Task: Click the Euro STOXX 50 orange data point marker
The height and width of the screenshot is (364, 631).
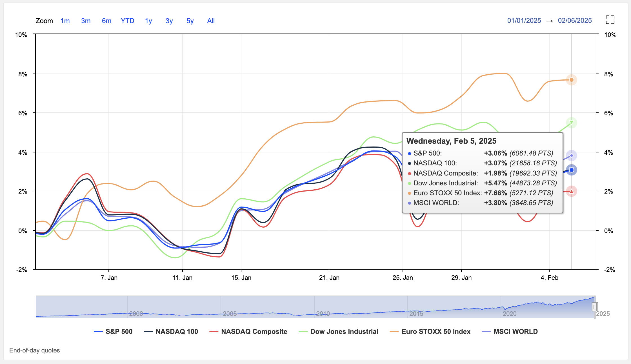Action: [x=571, y=80]
